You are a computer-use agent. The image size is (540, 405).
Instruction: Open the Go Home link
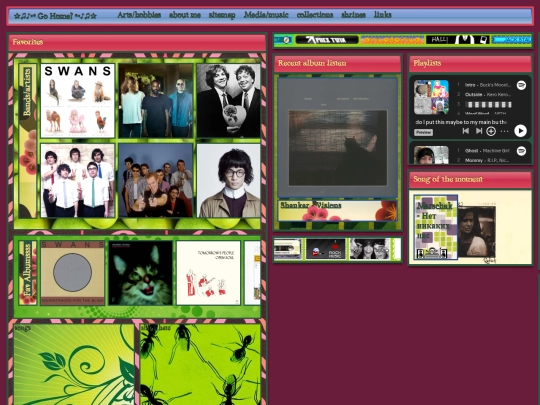(x=55, y=16)
